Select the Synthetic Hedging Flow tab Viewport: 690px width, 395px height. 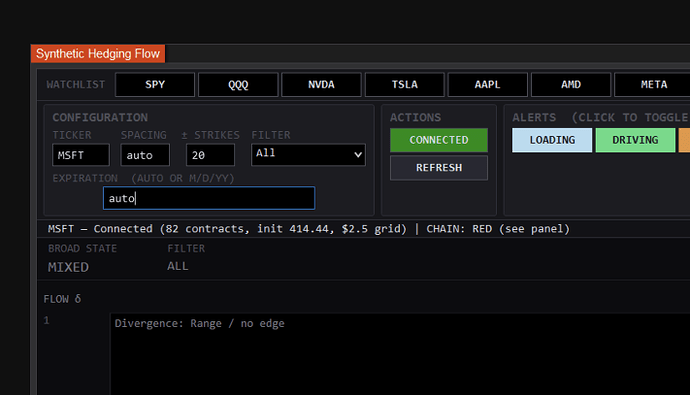98,54
